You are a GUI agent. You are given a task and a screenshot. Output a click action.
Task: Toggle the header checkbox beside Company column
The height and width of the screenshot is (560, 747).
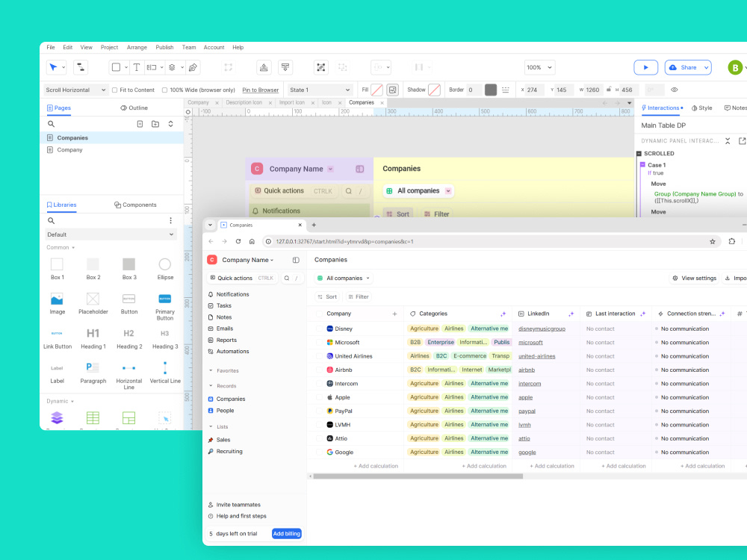(319, 314)
